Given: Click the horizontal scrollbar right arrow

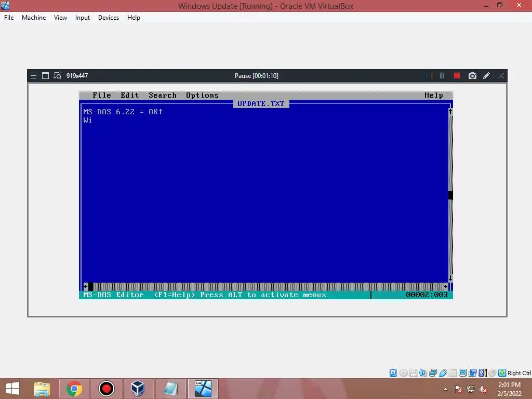Looking at the screenshot, I should [445, 286].
